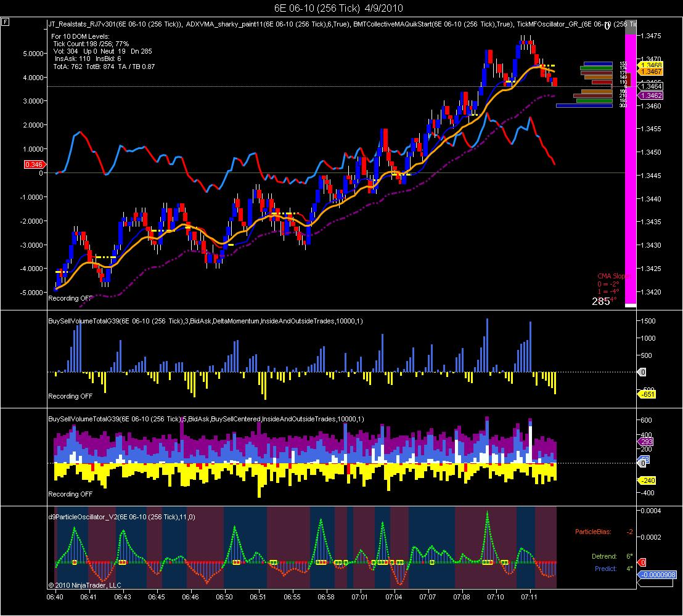Click the white 1.3464 current price marker
Image resolution: width=683 pixels, height=616 pixels.
tap(650, 87)
